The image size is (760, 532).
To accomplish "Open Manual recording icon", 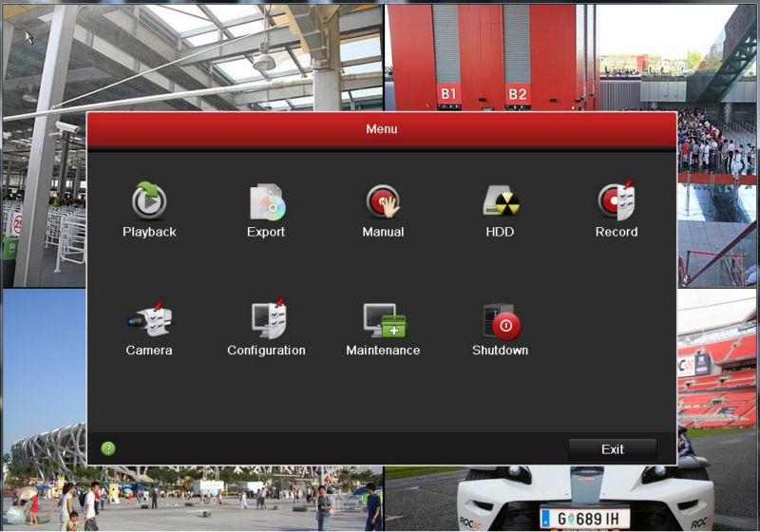I will (x=383, y=201).
